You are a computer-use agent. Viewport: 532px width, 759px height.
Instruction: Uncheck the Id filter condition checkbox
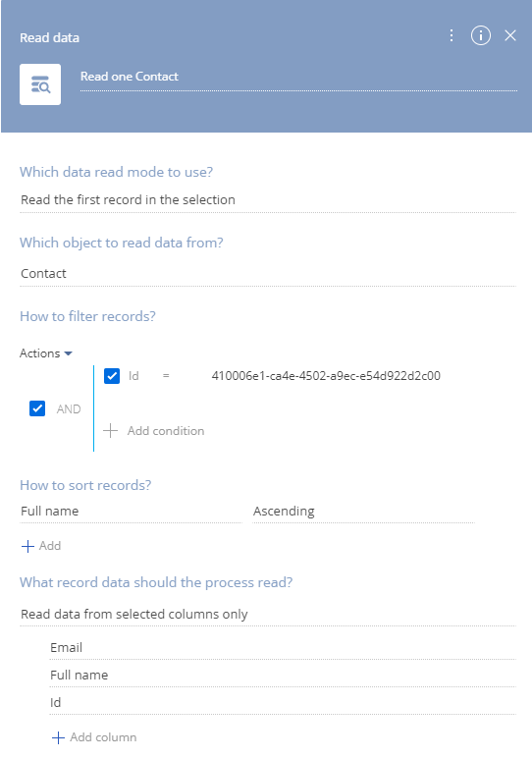[112, 376]
